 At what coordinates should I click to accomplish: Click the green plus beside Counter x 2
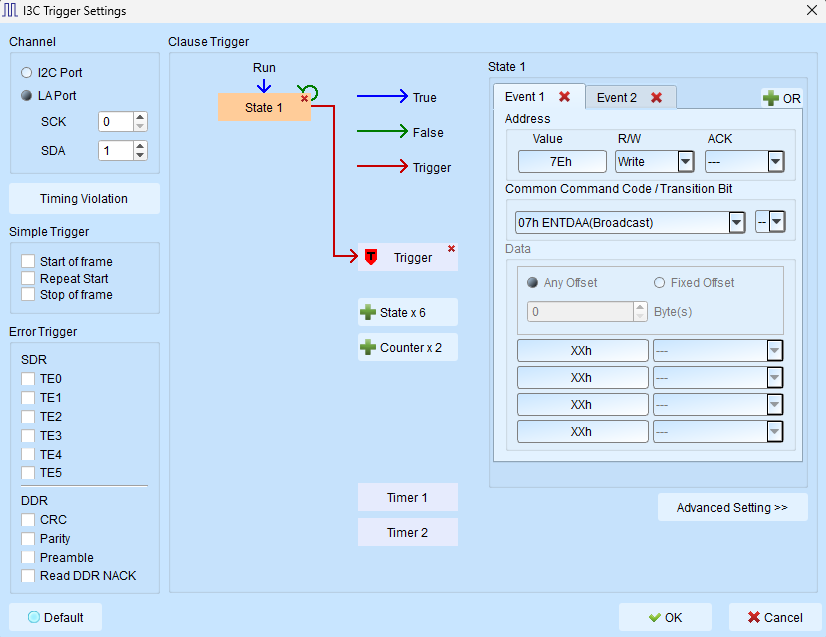(x=368, y=348)
